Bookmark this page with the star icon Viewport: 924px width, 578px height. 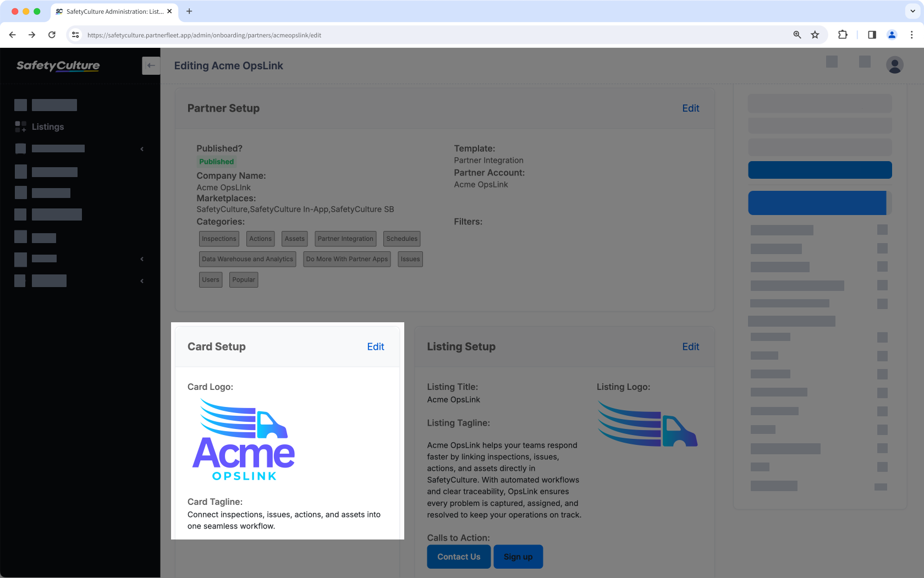coord(815,35)
